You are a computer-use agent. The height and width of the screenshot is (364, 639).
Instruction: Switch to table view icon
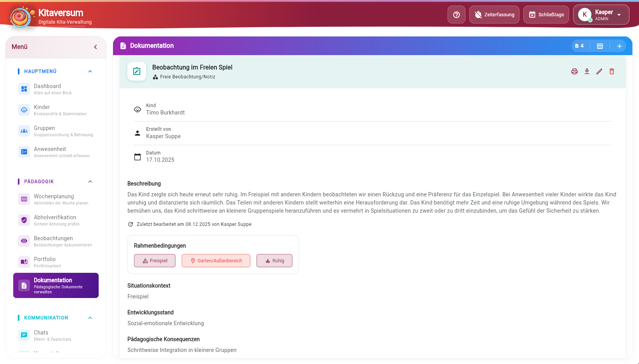(599, 46)
